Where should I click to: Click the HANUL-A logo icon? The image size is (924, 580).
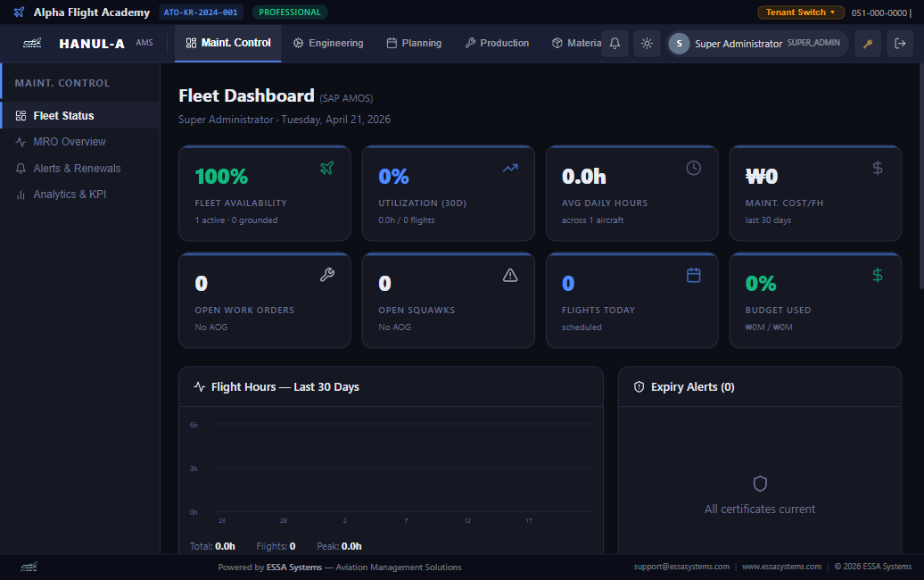click(x=32, y=44)
